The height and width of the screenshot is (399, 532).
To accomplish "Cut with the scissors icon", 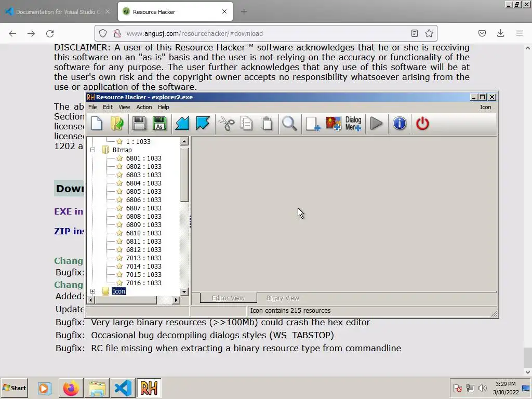I will point(227,124).
